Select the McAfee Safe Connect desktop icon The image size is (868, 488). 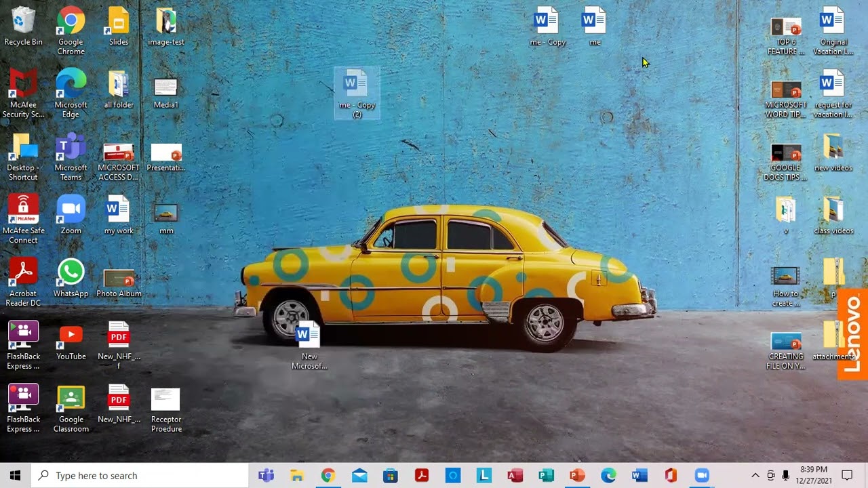point(23,220)
